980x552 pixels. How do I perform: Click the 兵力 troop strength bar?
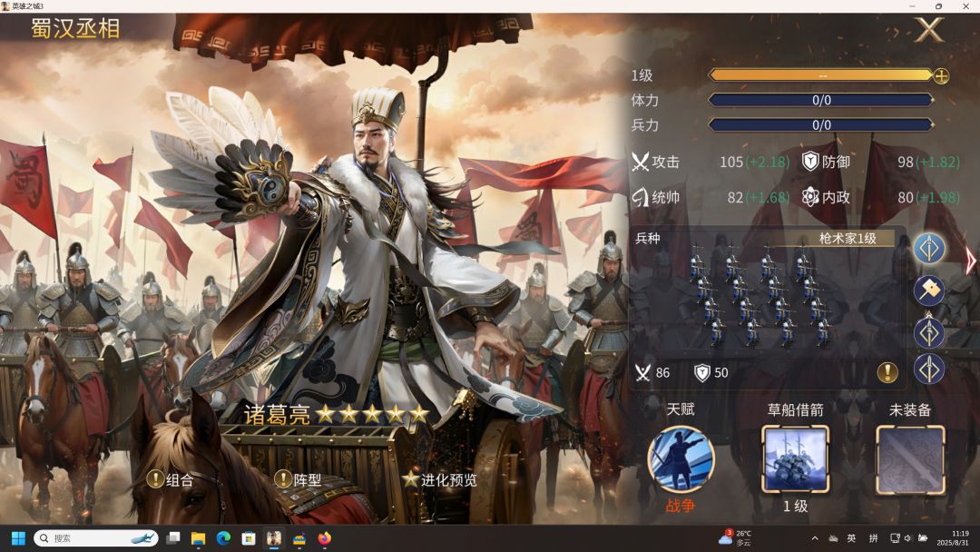[x=821, y=125]
